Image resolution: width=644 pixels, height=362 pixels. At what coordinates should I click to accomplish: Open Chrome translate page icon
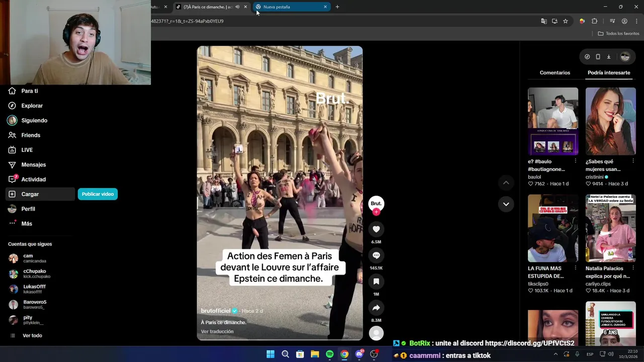click(x=544, y=21)
